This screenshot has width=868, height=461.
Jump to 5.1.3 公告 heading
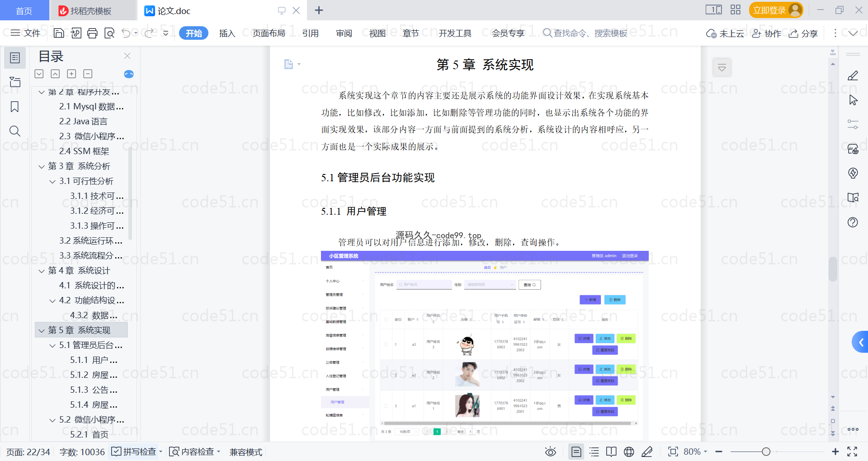(x=94, y=390)
